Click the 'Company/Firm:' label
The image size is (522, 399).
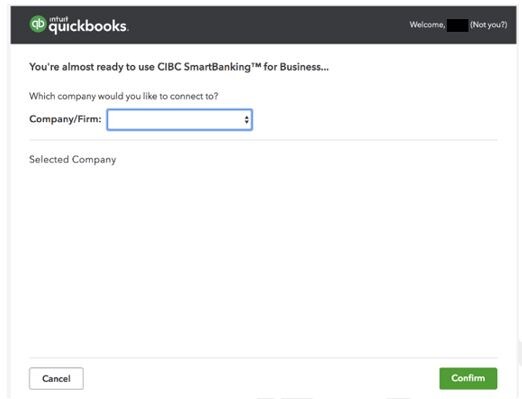(x=65, y=119)
